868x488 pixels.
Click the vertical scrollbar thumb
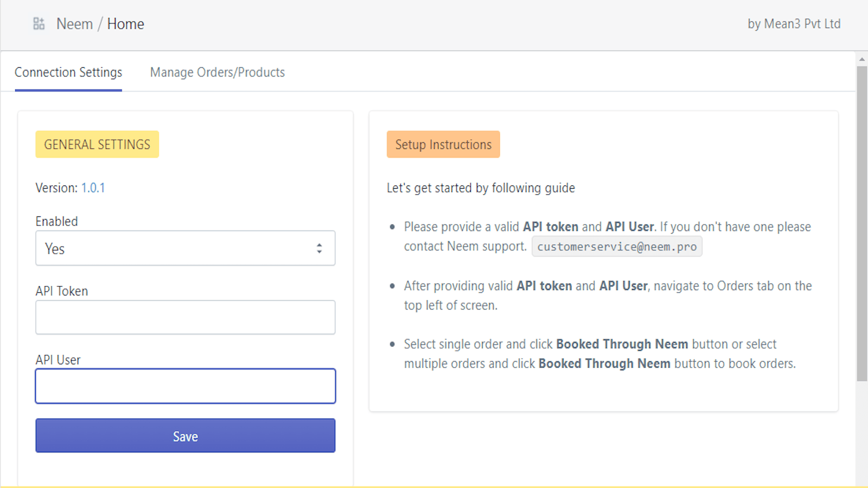coord(861,222)
